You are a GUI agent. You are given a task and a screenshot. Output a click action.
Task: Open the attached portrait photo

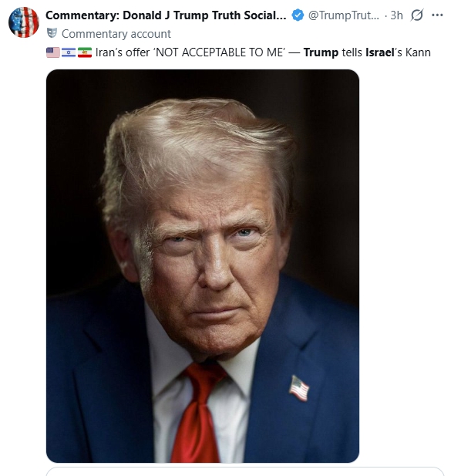[203, 266]
